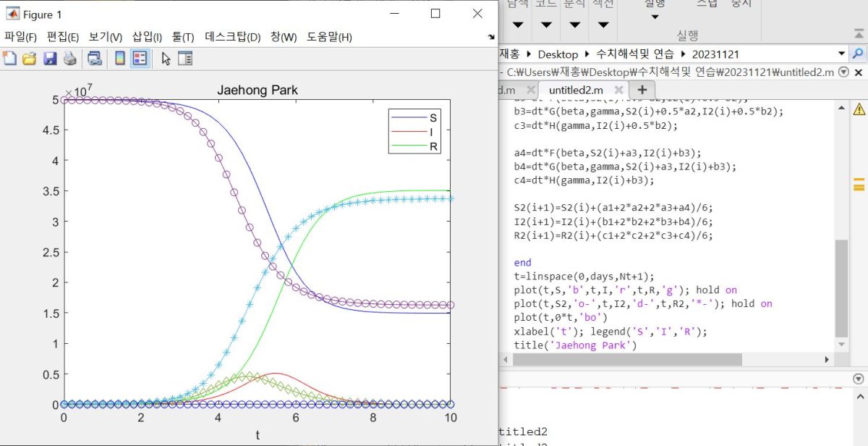868x446 pixels.
Task: Click the Desktop folder in the path bar
Action: (558, 54)
